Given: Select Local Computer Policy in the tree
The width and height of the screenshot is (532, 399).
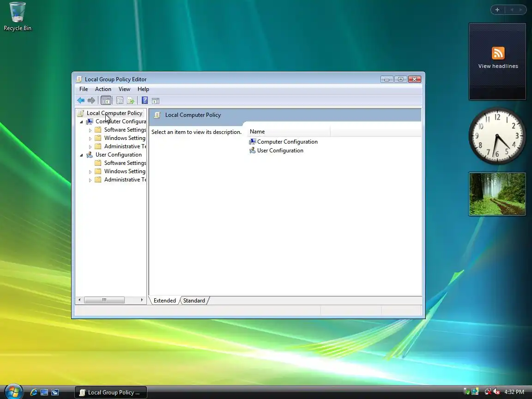Looking at the screenshot, I should coord(115,113).
